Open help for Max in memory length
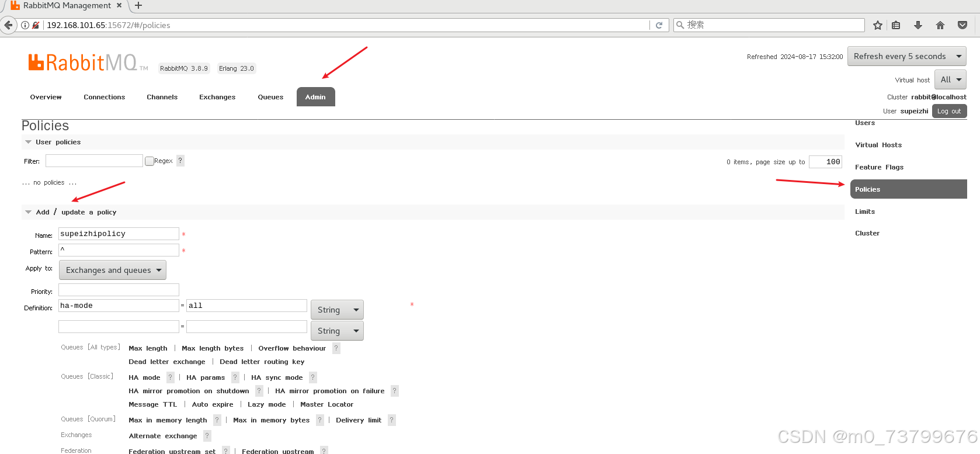The image size is (980, 454). tap(217, 420)
